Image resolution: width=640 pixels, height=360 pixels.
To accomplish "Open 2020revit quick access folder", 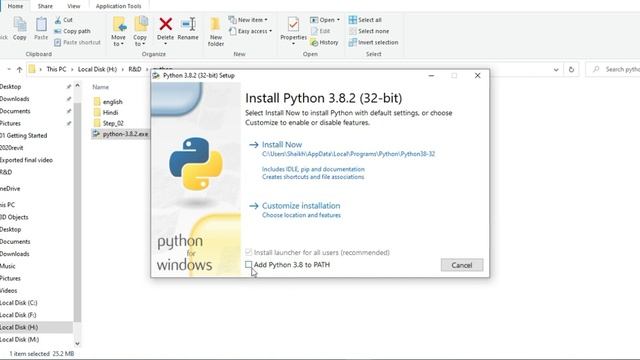I will pyautogui.click(x=11, y=148).
